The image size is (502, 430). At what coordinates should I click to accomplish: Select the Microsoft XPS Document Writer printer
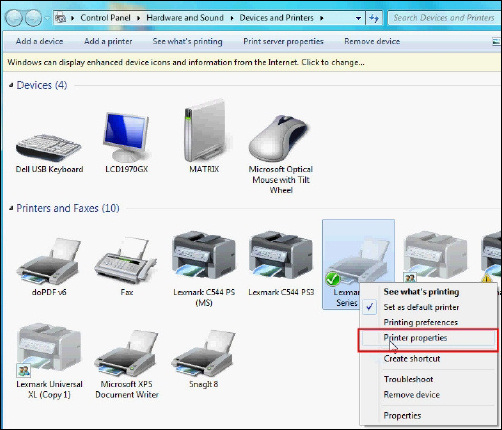pyautogui.click(x=126, y=363)
